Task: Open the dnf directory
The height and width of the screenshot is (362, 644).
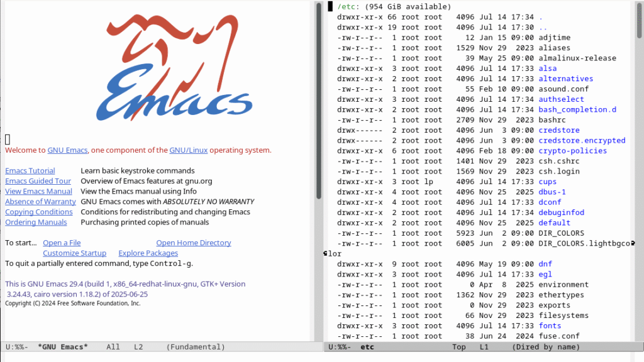Action: [x=545, y=263]
